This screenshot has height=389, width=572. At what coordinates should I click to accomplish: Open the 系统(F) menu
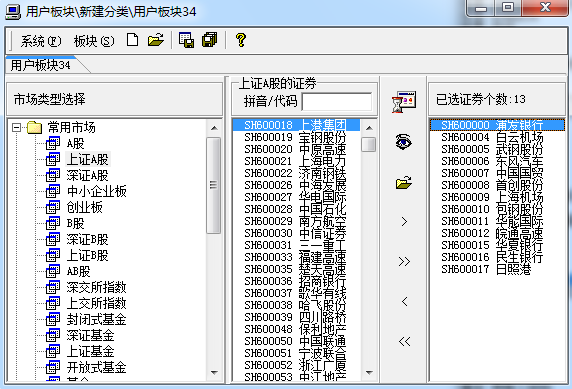tap(40, 41)
